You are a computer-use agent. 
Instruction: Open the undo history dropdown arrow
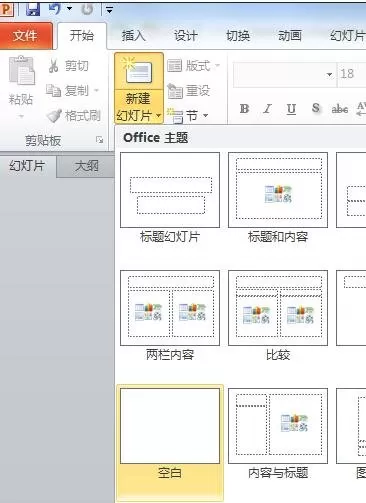point(70,8)
